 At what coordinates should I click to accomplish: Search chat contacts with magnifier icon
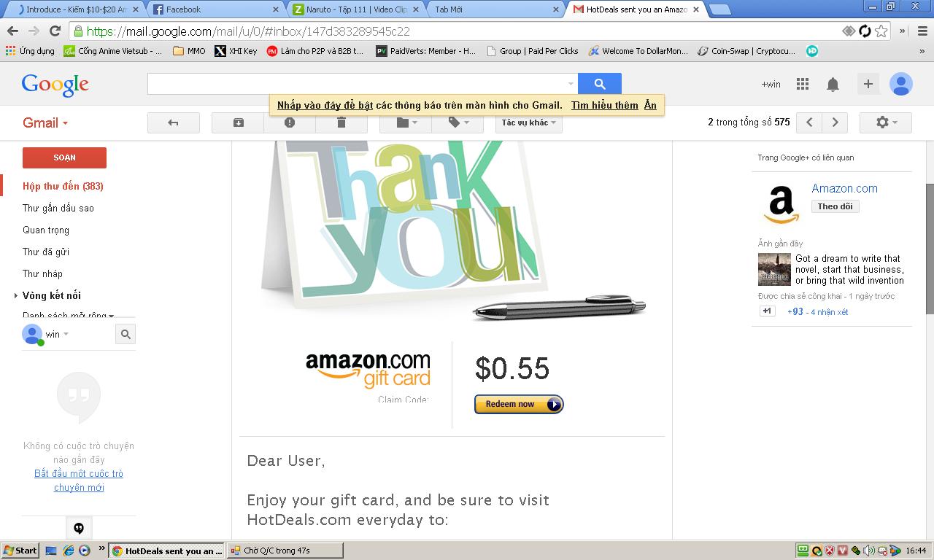[x=126, y=334]
